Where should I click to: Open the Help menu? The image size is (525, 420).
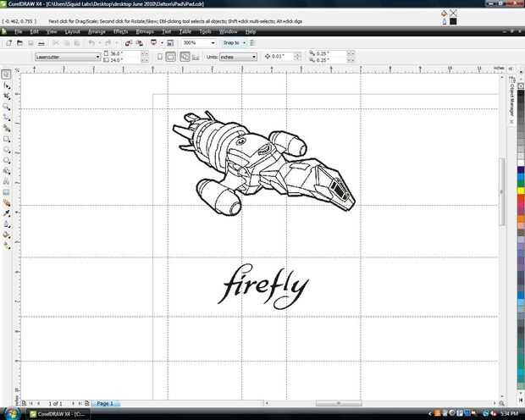point(251,31)
